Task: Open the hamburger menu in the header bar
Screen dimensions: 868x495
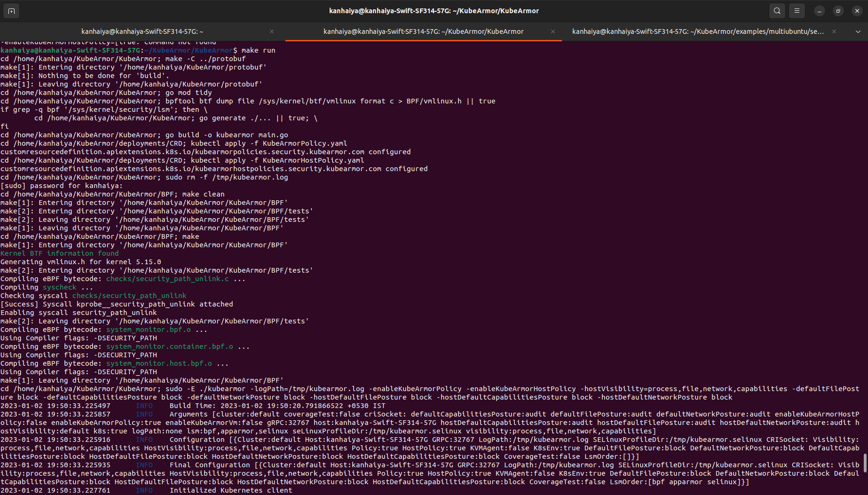Action: (797, 10)
